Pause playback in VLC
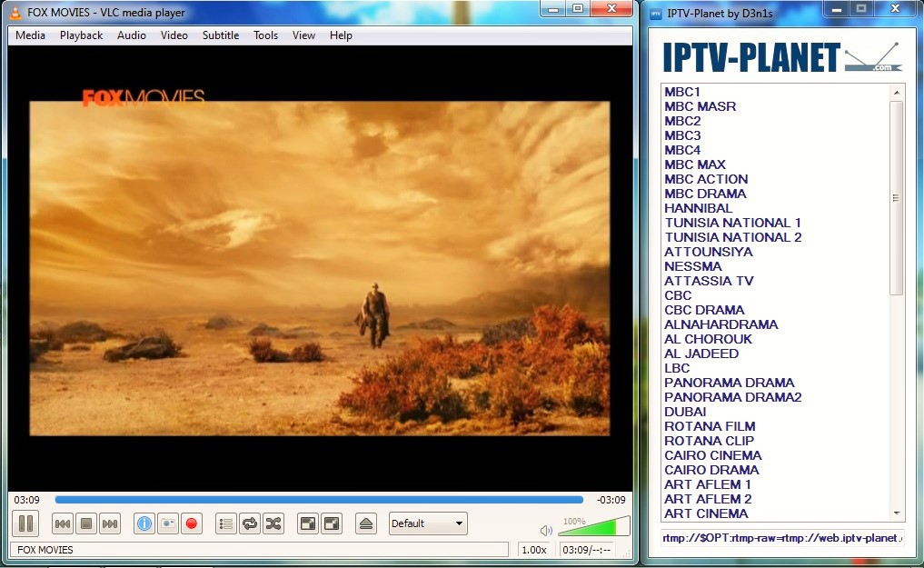The width and height of the screenshot is (924, 568). tap(26, 523)
